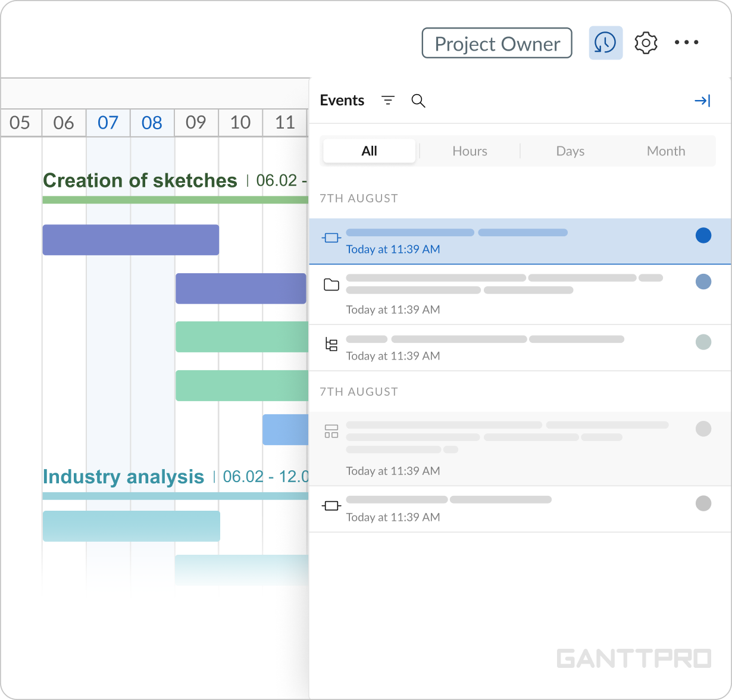Screen dimensions: 732x700
Task: Click the dark blue dot on highlighted event
Action: (703, 235)
